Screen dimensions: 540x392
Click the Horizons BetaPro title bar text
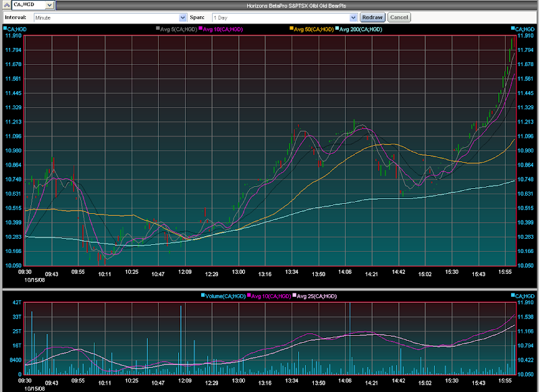(296, 6)
